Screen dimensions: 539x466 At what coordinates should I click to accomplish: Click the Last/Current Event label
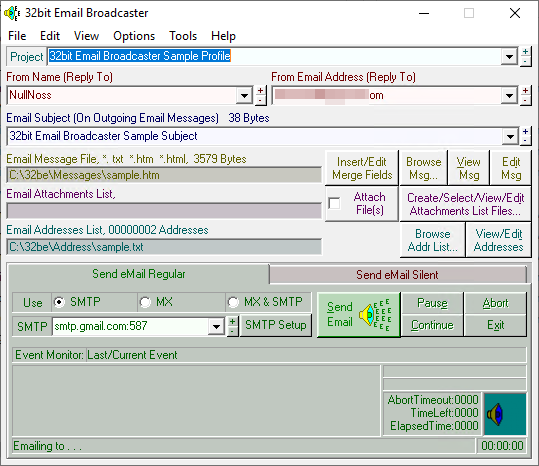pyautogui.click(x=132, y=355)
